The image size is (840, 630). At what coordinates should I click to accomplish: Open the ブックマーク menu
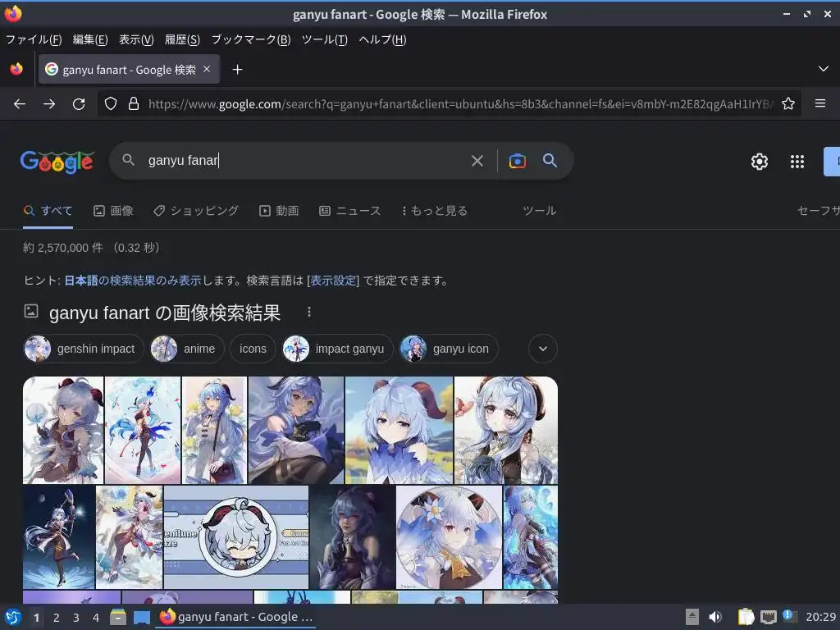[x=251, y=39]
